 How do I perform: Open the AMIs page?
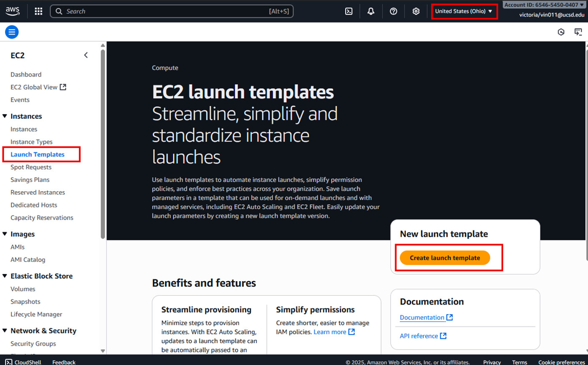tap(18, 247)
